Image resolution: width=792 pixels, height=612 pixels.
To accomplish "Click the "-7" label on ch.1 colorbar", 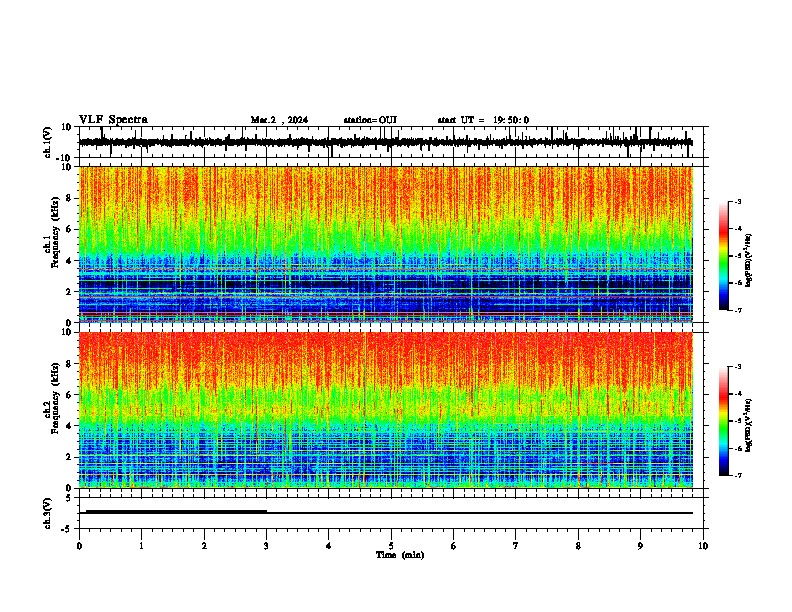I will coord(737,310).
